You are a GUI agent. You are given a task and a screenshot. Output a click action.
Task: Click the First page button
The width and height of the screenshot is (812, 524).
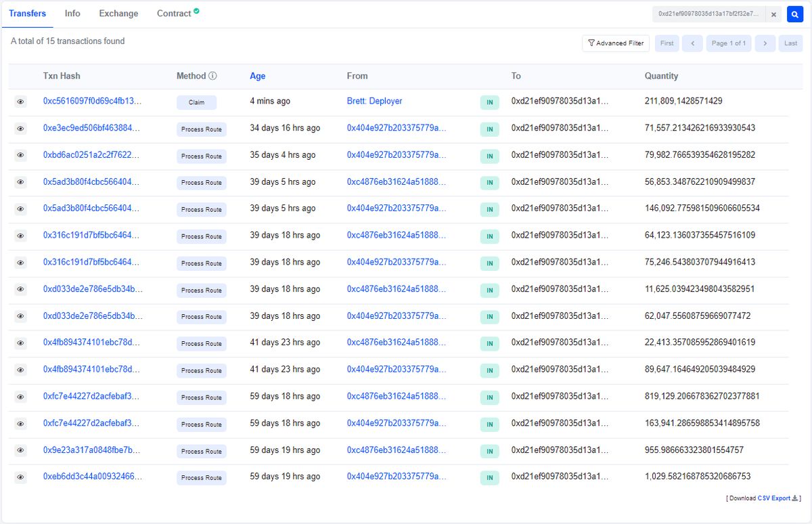(x=667, y=43)
